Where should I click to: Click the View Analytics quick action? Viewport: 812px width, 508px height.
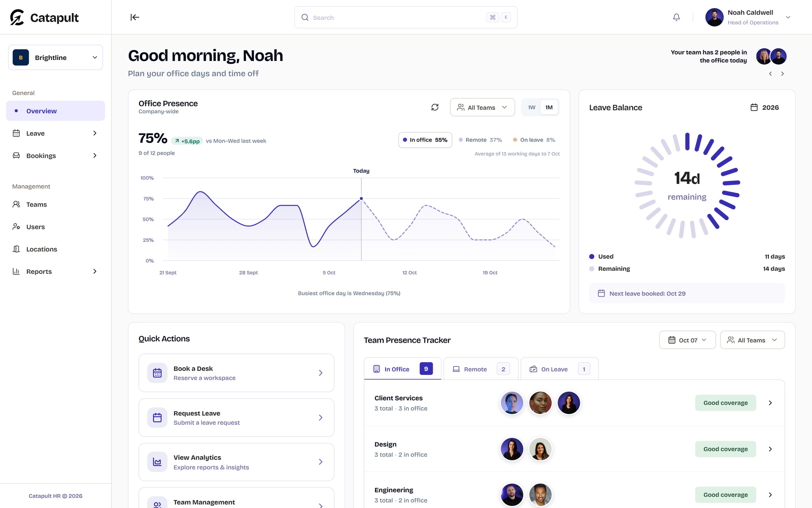tap(236, 462)
